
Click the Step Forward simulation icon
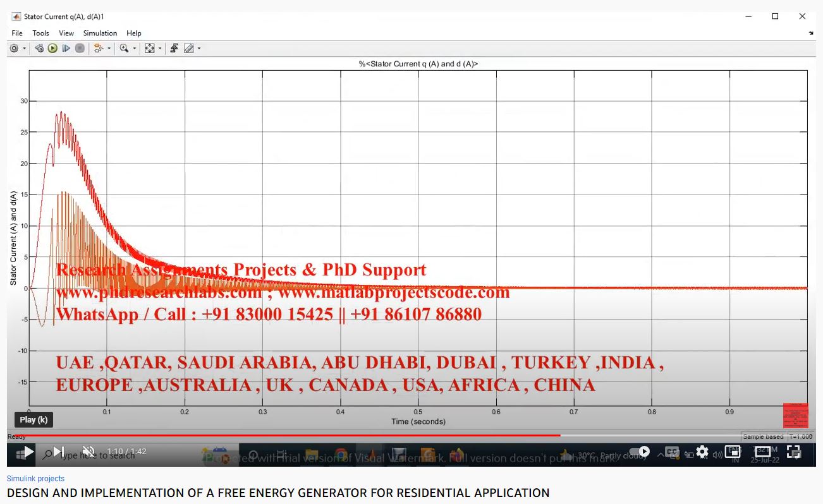tap(66, 49)
